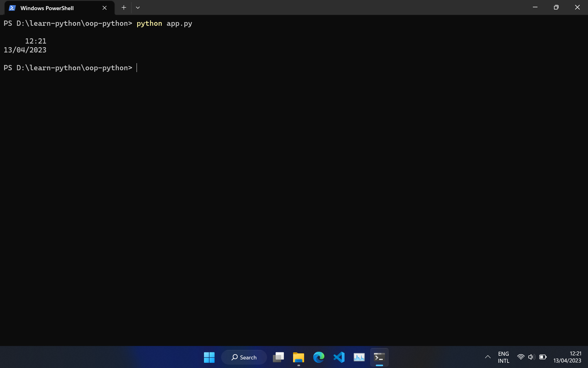Check the battery status indicator
Viewport: 588px width, 368px height.
pyautogui.click(x=543, y=357)
